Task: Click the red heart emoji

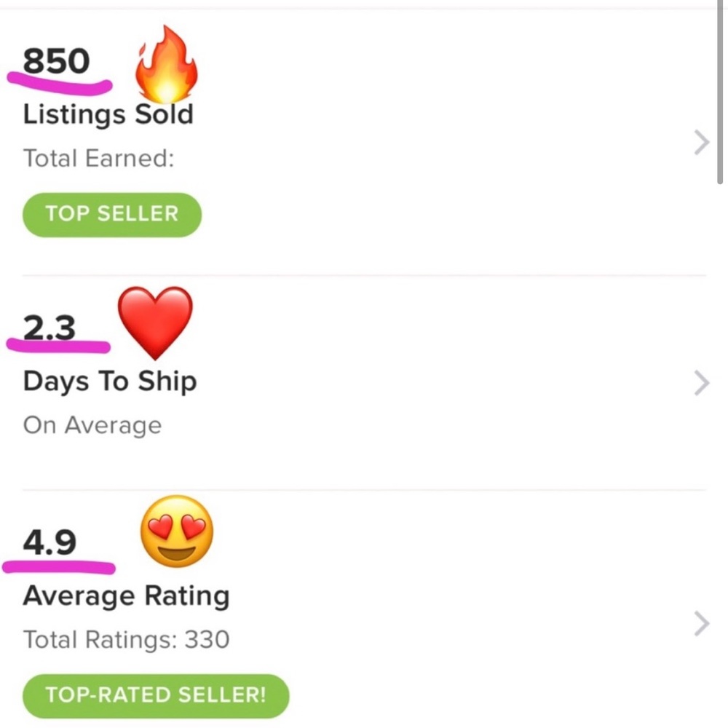Action: 155,321
